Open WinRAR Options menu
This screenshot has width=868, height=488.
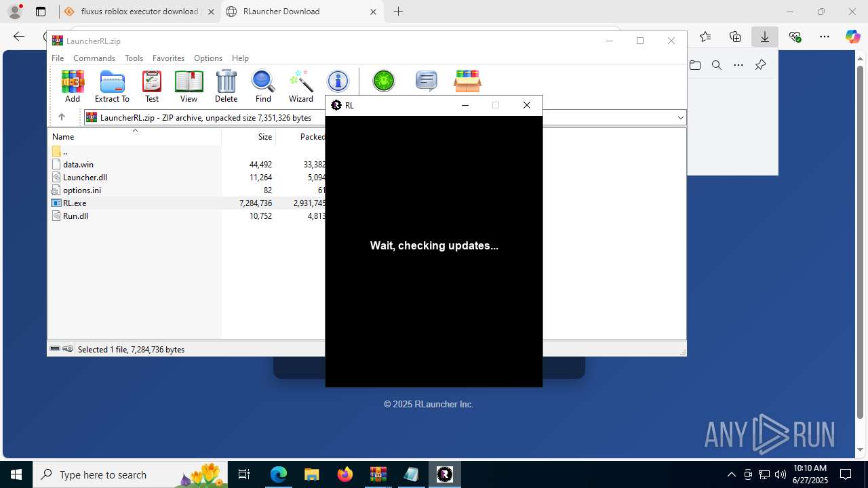point(208,58)
